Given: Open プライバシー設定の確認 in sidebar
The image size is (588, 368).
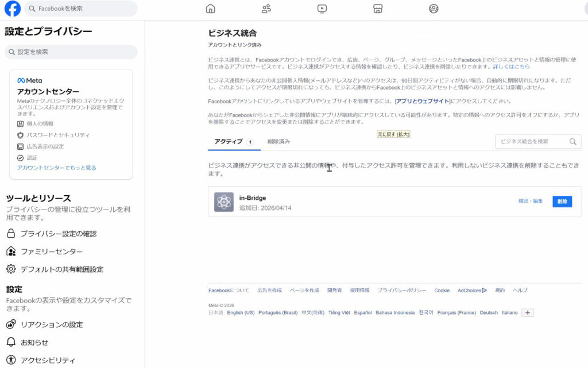Looking at the screenshot, I should point(58,234).
